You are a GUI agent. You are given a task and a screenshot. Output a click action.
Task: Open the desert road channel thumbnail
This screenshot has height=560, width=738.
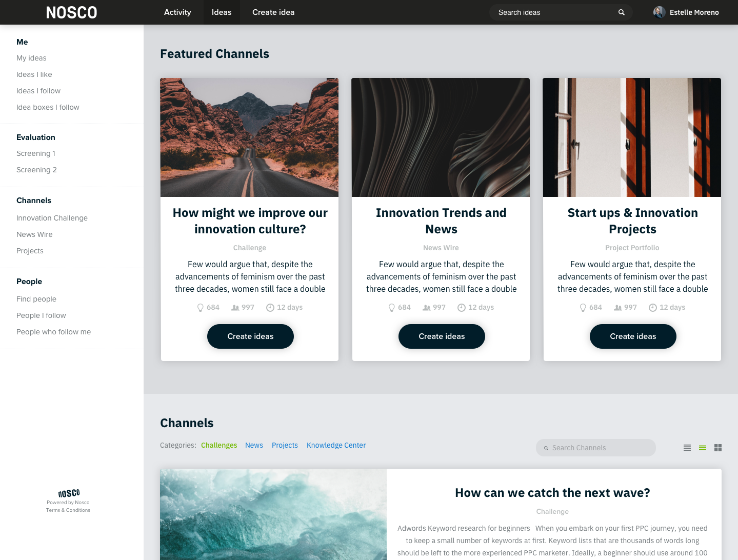(x=249, y=137)
